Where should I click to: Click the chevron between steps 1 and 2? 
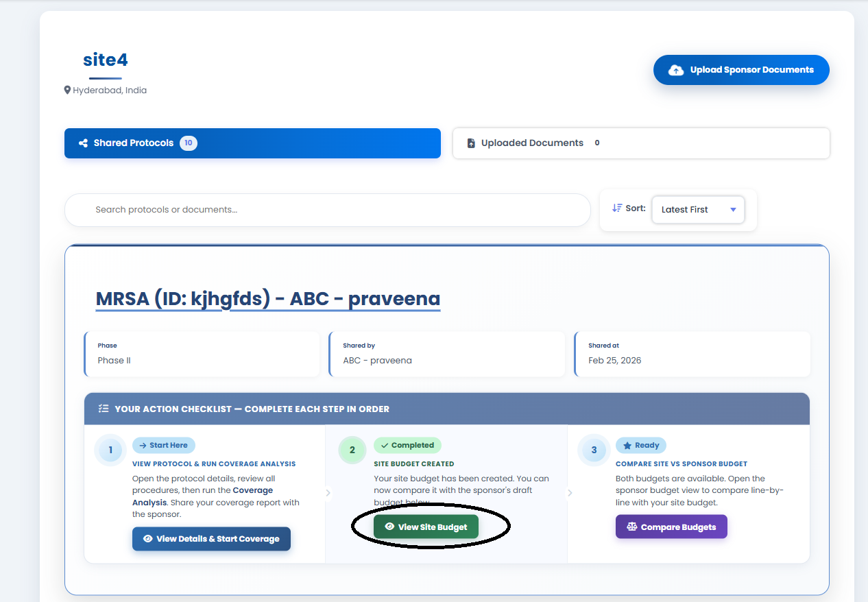point(328,492)
